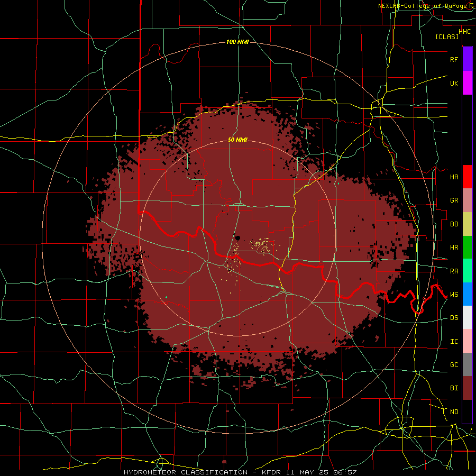Click the HA legend label
476x476 pixels.
pyautogui.click(x=454, y=177)
